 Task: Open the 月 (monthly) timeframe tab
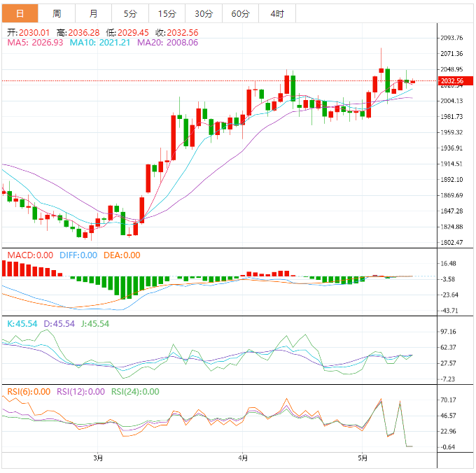[x=94, y=14]
